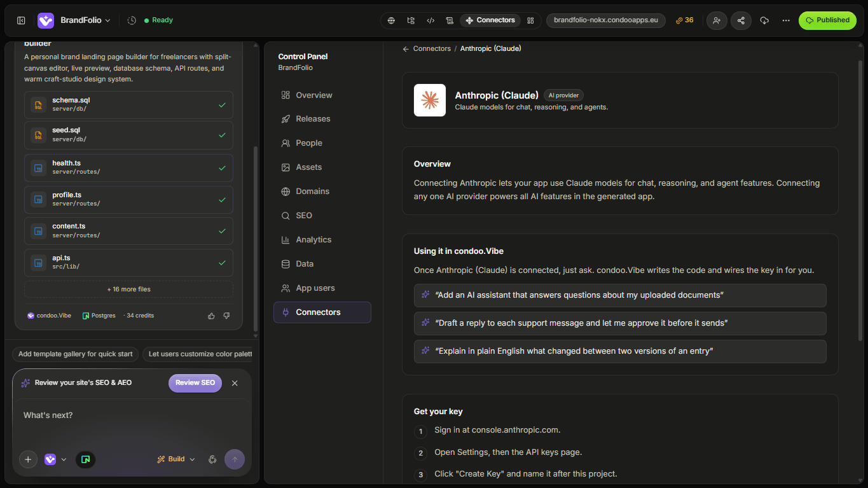Image resolution: width=868 pixels, height=488 pixels.
Task: Click 'Let users customize color palette' suggestion
Action: (x=197, y=354)
